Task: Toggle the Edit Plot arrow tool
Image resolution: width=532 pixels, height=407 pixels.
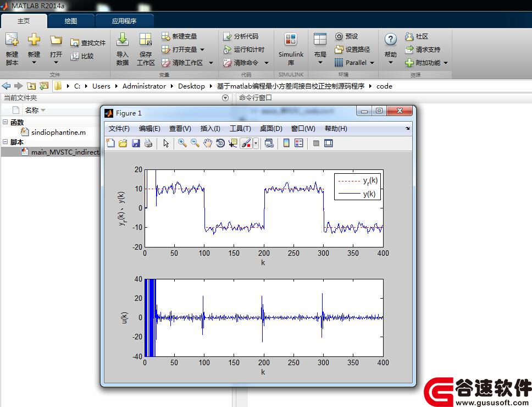Action: [166, 143]
